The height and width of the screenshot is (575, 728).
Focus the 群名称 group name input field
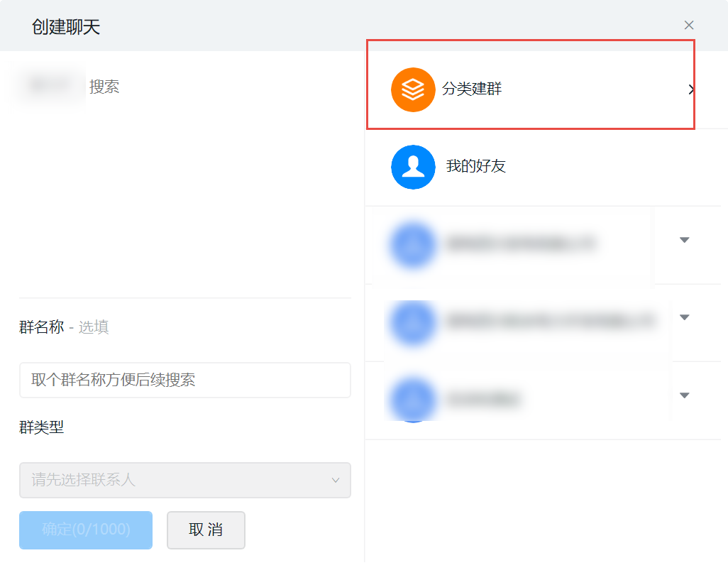tap(184, 380)
